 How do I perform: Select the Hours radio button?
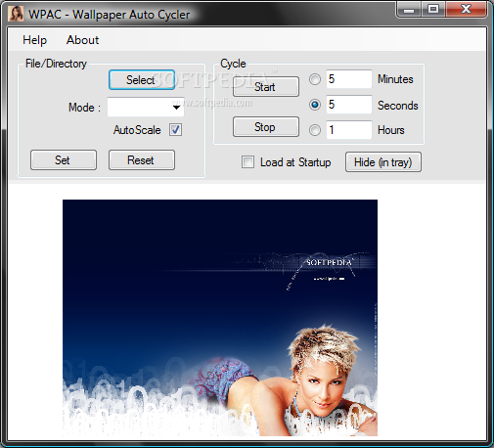[x=315, y=130]
